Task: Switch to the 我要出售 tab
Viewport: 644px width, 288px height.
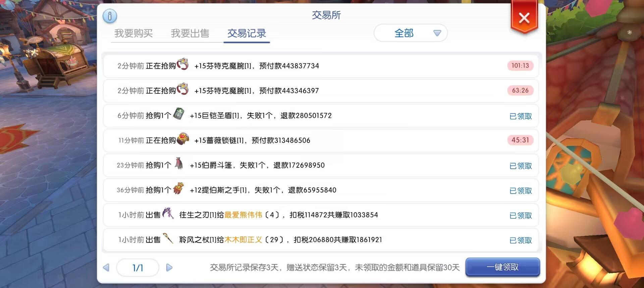Action: (190, 33)
